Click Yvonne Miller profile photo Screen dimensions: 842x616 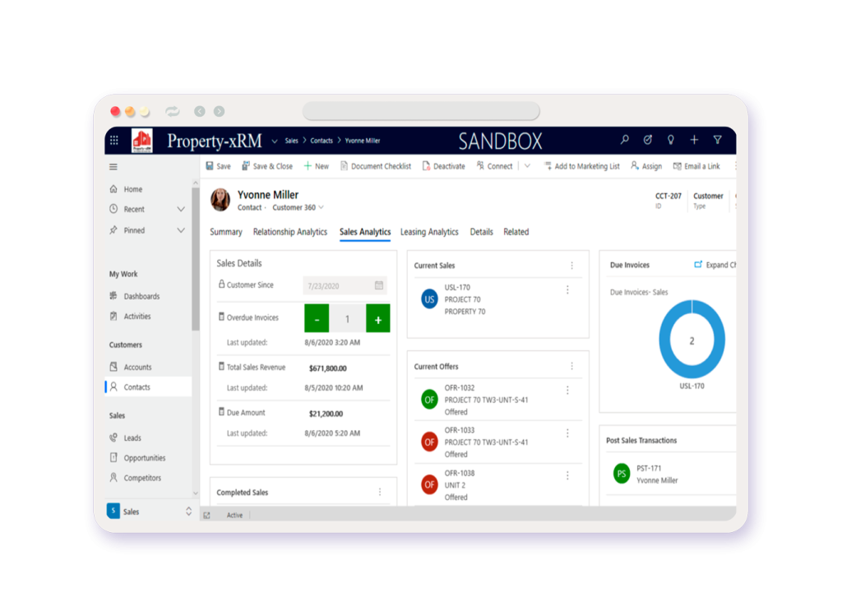click(220, 200)
